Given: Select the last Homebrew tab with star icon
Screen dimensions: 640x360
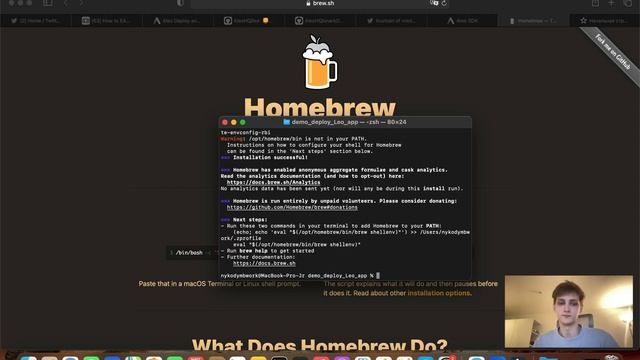Looking at the screenshot, I should [604, 20].
